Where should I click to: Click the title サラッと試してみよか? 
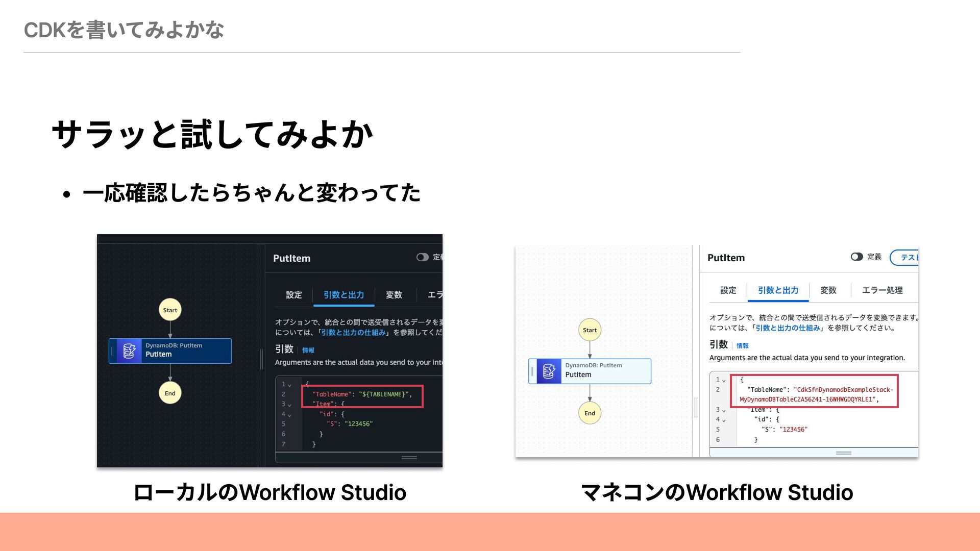(x=212, y=134)
